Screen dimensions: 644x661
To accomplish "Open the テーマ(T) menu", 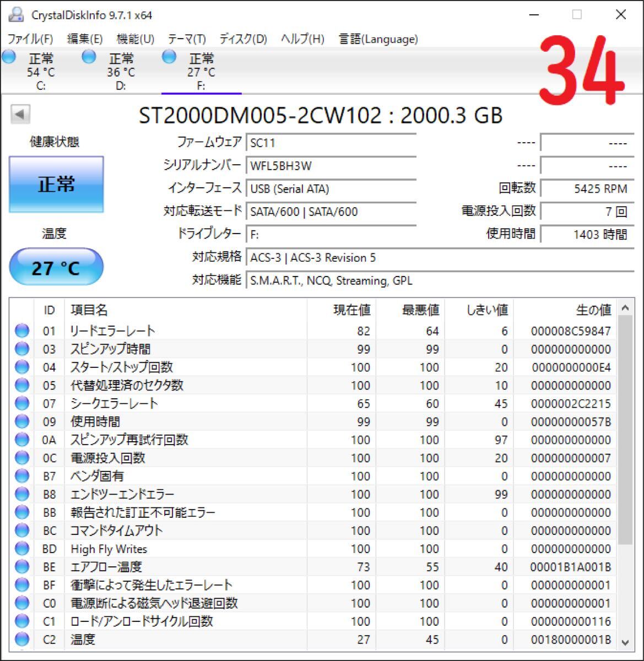I will (x=187, y=39).
